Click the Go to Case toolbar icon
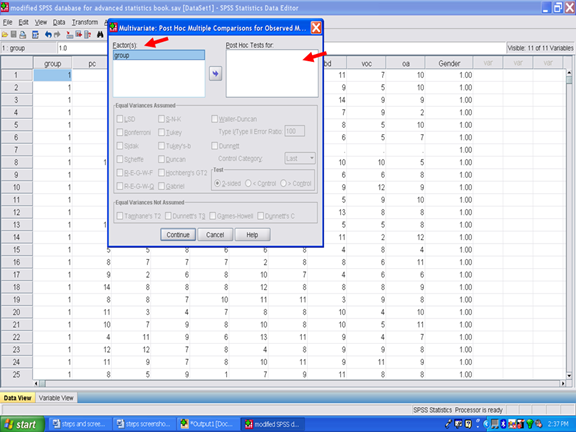 (69, 35)
